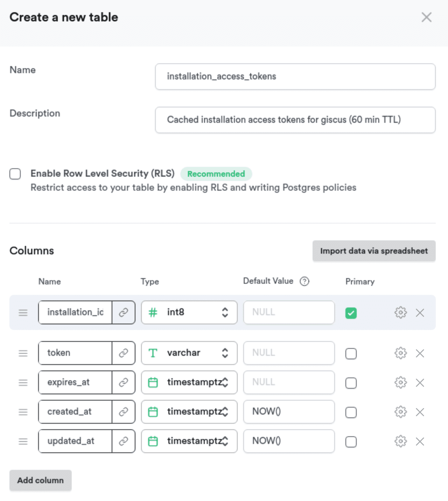Image resolution: width=448 pixels, height=501 pixels.
Task: Open the int8 type dropdown
Action: point(189,312)
